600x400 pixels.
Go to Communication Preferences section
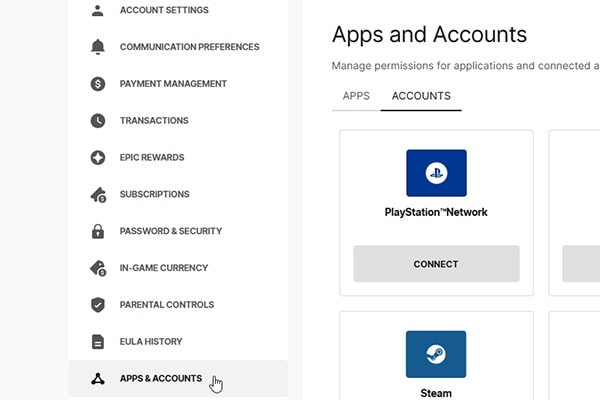pos(189,47)
